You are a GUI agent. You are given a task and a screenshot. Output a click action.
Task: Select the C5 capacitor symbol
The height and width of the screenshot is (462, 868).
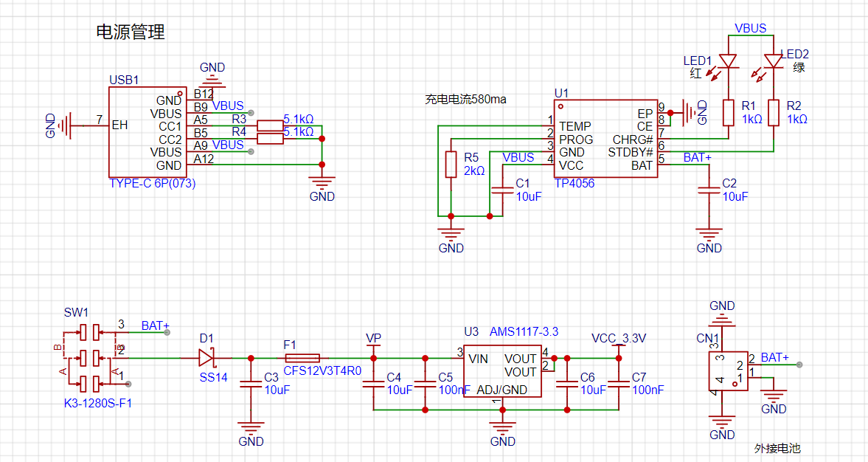(425, 383)
